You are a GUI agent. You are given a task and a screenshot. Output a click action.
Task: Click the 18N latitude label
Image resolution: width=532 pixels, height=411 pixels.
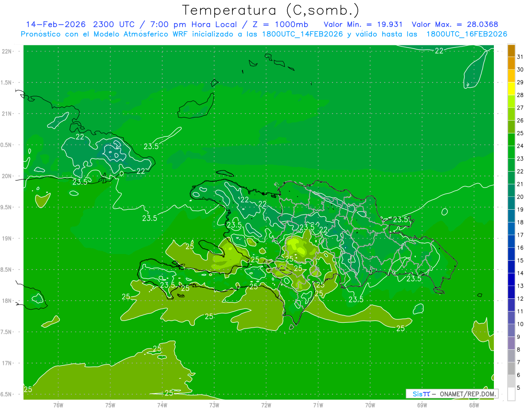pos(7,301)
